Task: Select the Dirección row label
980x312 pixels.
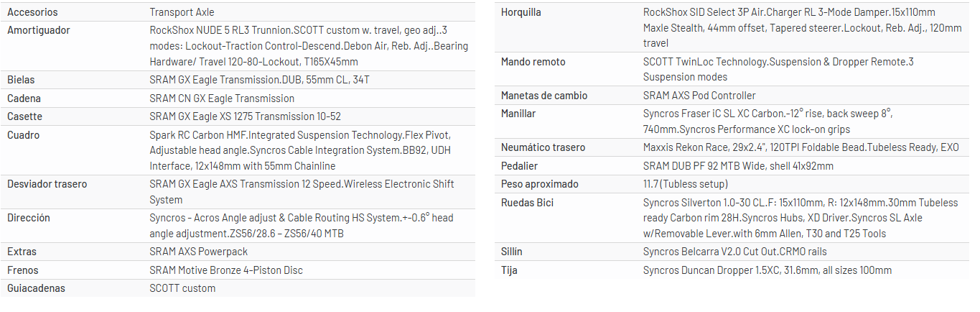Action: point(29,218)
